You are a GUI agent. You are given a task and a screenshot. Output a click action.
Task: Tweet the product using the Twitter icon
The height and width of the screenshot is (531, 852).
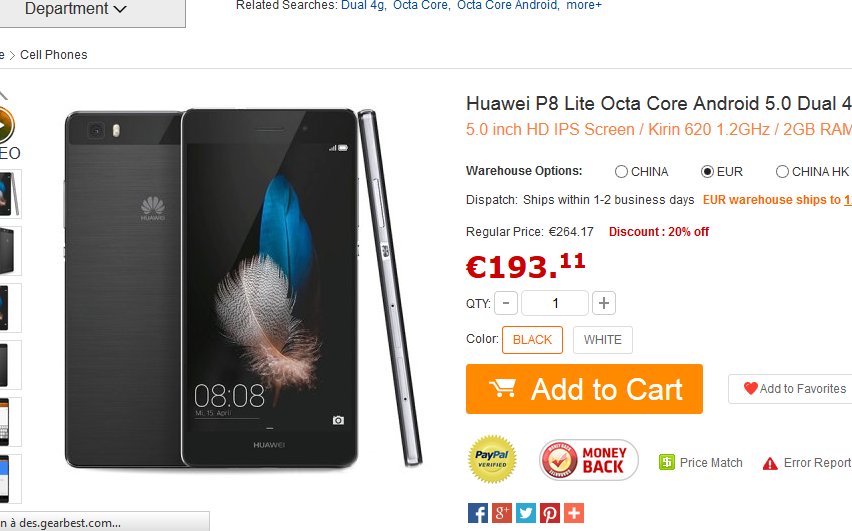[x=525, y=513]
